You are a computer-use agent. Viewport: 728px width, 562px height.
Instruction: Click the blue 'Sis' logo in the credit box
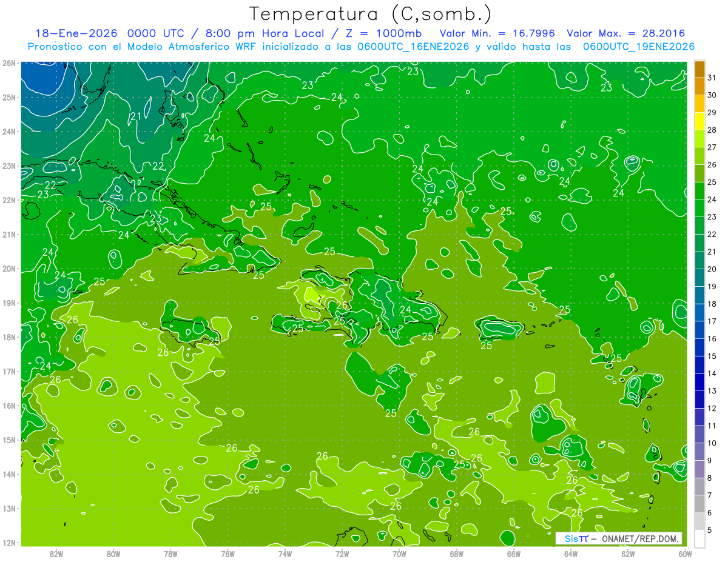(x=571, y=538)
